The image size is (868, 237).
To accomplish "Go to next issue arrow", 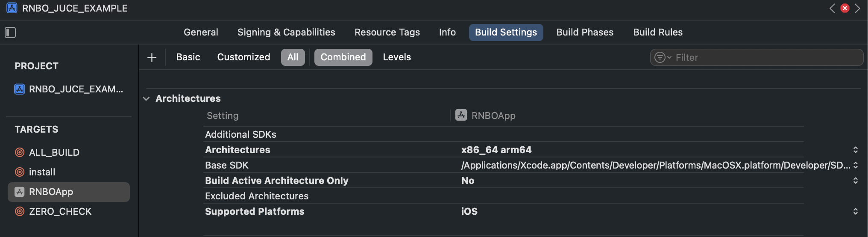I will click(857, 8).
